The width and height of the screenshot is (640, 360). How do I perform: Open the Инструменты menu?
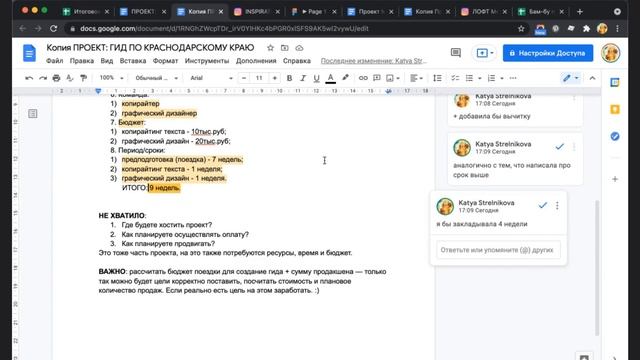(x=207, y=61)
